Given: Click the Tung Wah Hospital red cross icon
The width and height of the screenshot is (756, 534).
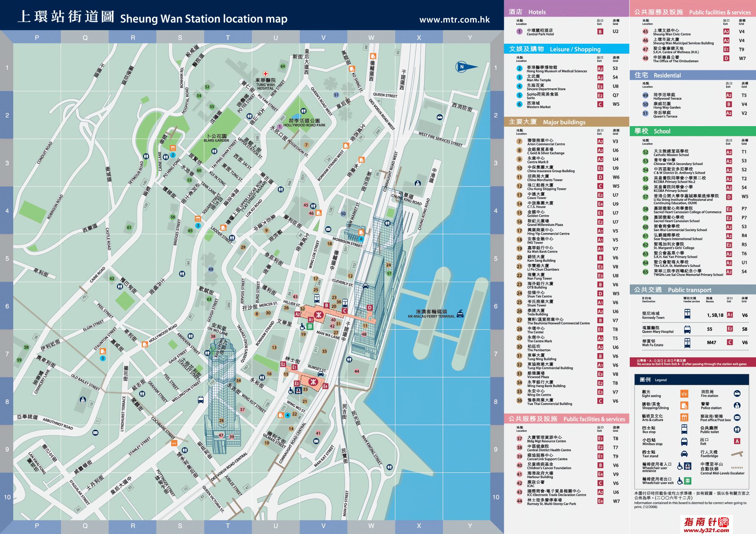Looking at the screenshot, I should [x=266, y=74].
